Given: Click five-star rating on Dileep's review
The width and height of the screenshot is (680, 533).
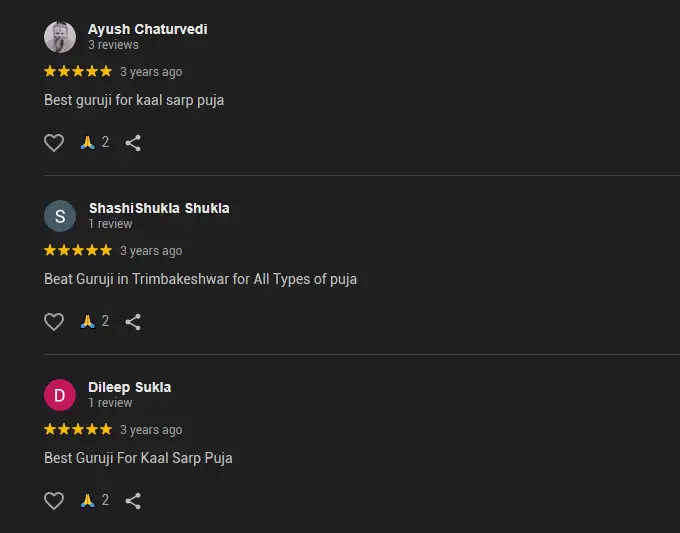Looking at the screenshot, I should point(78,430).
